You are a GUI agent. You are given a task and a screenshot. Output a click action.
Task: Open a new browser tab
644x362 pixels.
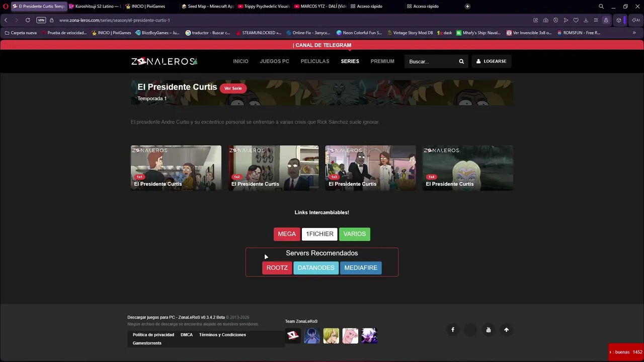click(467, 7)
